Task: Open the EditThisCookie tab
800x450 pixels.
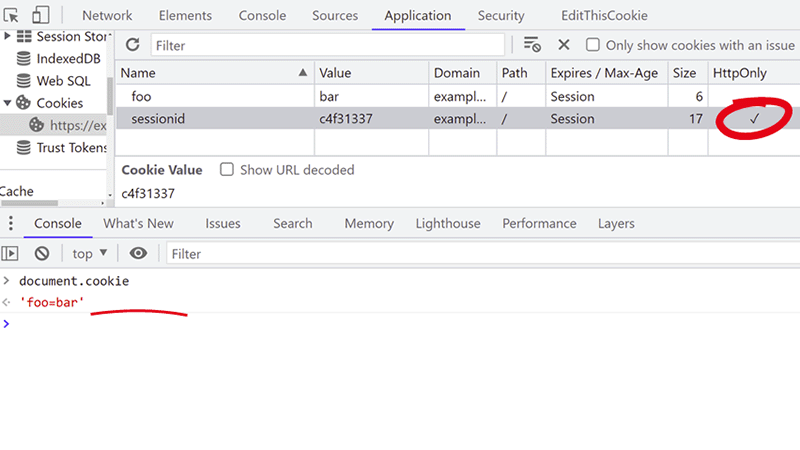Action: (x=605, y=15)
